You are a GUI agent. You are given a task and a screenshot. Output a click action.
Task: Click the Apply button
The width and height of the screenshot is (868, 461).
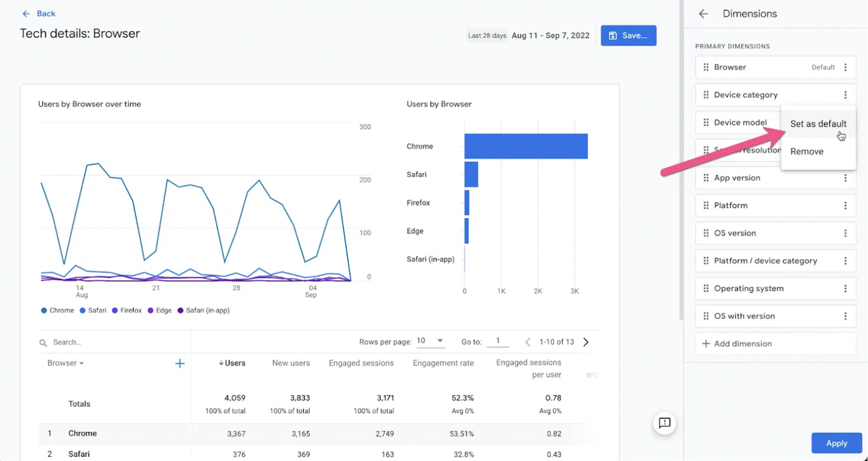(837, 443)
